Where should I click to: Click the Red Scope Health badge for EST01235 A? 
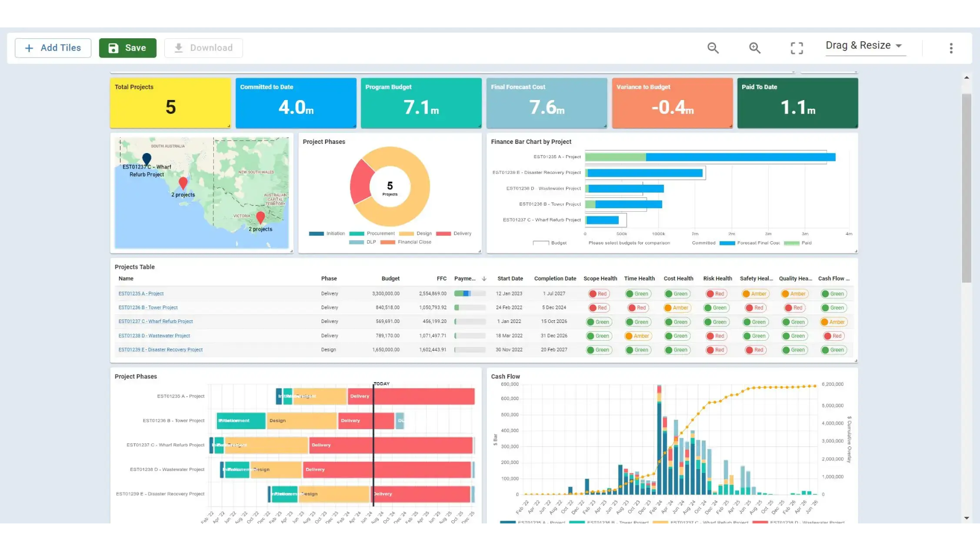click(599, 294)
